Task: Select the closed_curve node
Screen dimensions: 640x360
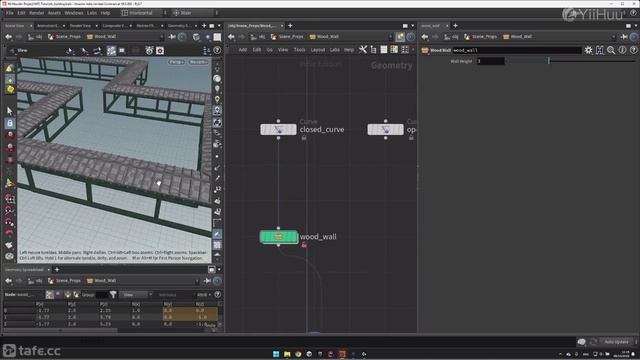Action: [x=278, y=129]
